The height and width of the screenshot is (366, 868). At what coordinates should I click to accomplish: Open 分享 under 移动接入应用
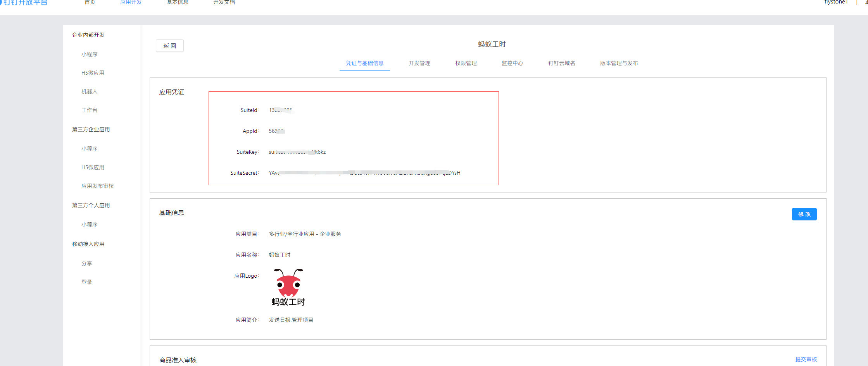(87, 263)
